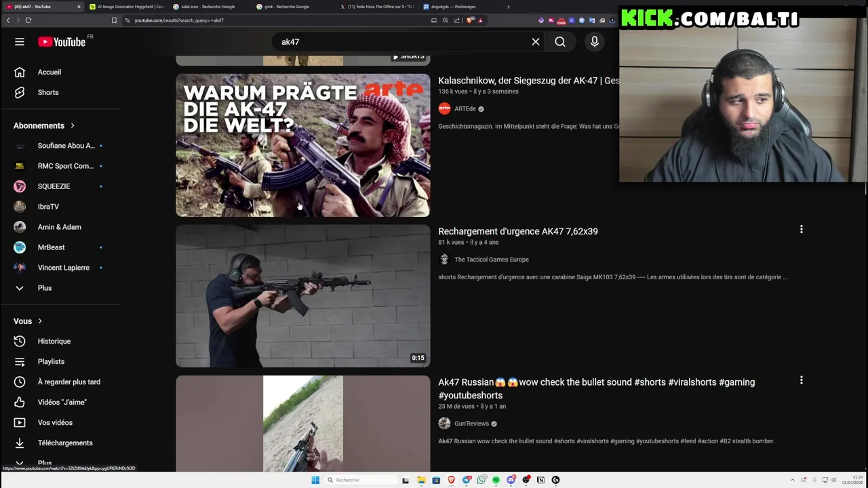Open the YouTube guide hamburger menu
The width and height of the screenshot is (868, 488).
(20, 42)
